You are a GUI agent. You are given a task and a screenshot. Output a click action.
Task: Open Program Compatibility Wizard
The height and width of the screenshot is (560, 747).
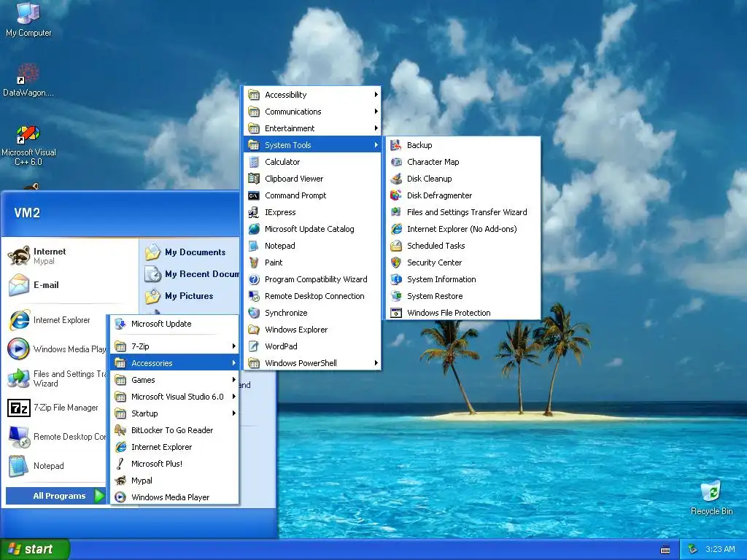(312, 279)
